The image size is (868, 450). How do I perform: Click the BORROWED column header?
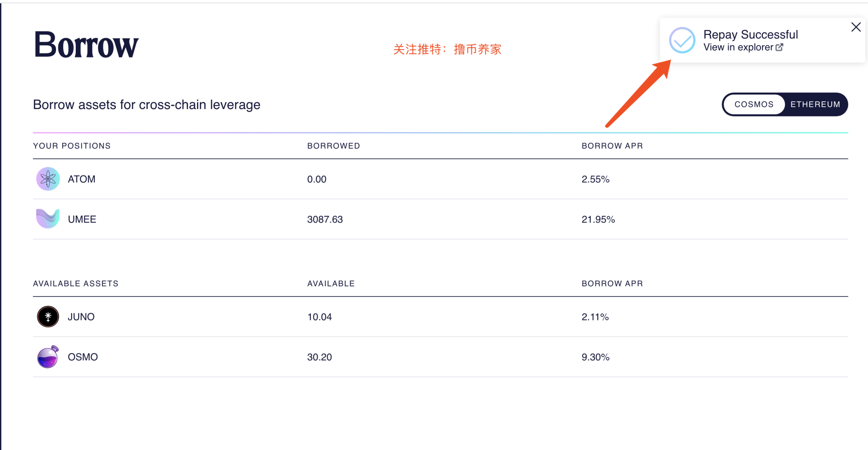coord(334,146)
